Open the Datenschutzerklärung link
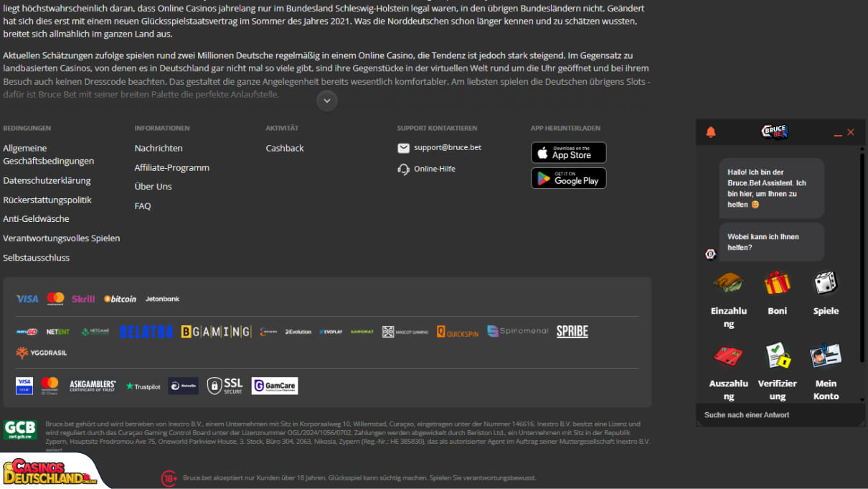This screenshot has width=868, height=489. point(47,180)
